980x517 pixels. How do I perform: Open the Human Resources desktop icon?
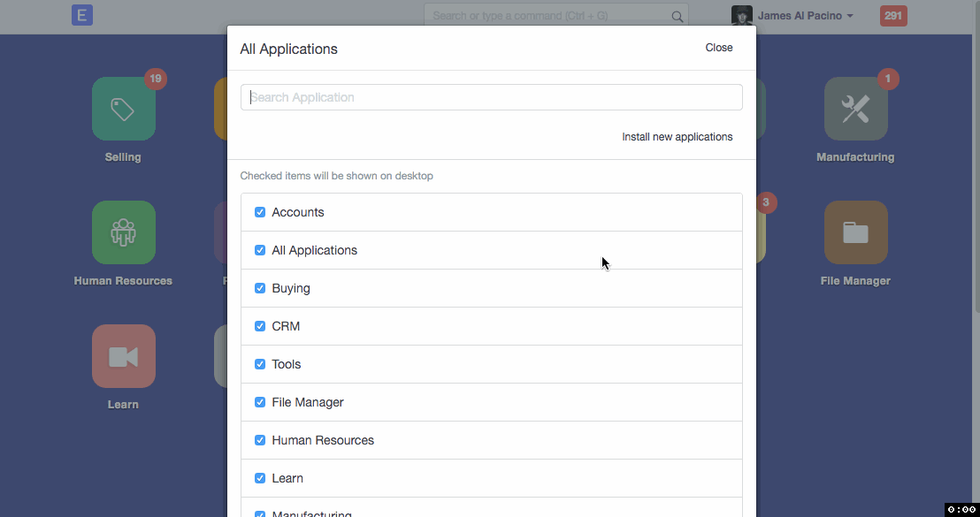[x=124, y=232]
